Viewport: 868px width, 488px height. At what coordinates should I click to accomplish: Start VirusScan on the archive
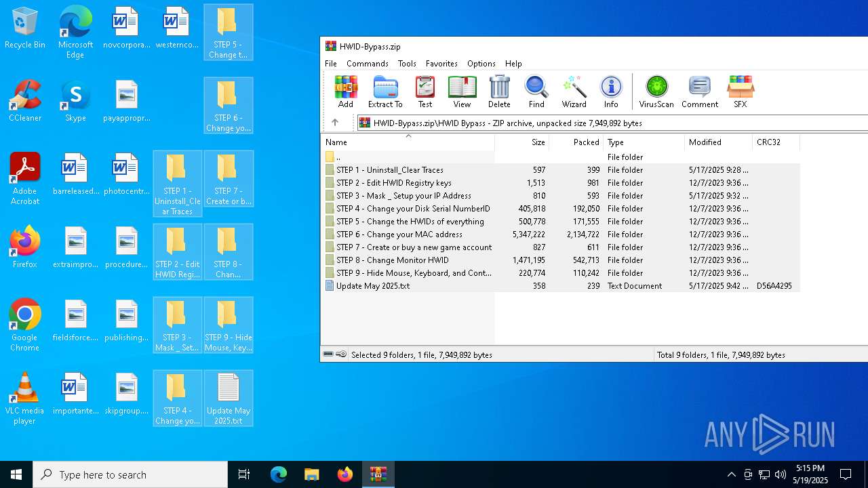coord(656,91)
